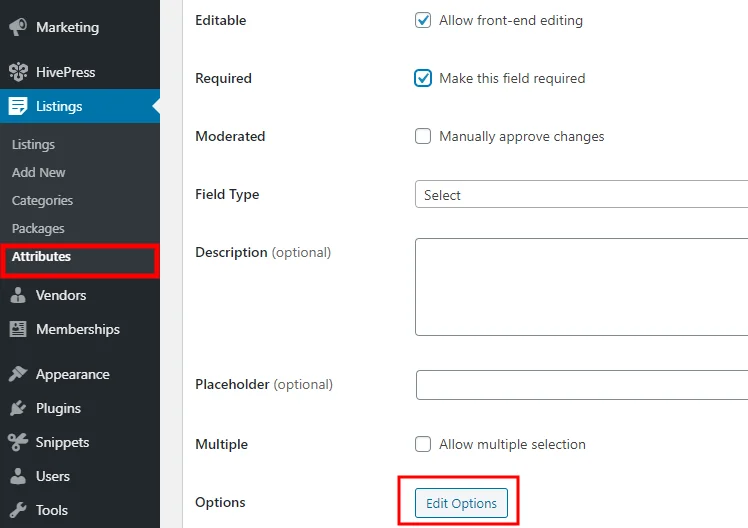Uncheck Allow front-end editing checkbox
748x528 pixels.
[423, 21]
